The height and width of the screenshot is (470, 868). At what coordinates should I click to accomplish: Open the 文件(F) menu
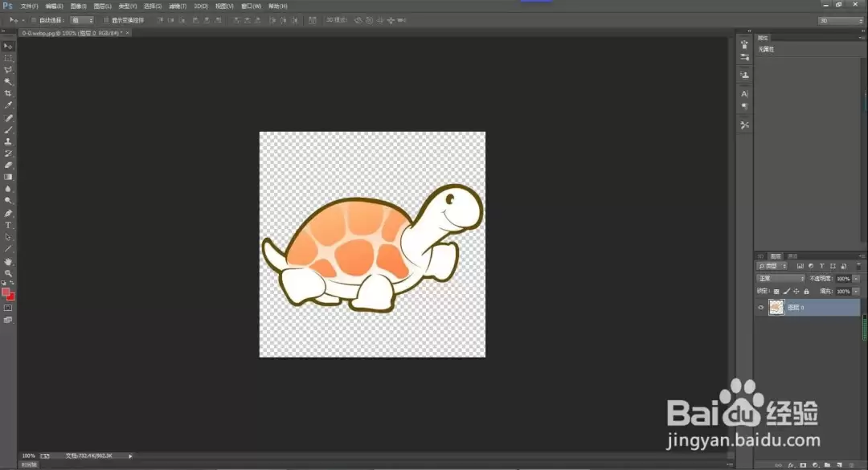pos(30,6)
